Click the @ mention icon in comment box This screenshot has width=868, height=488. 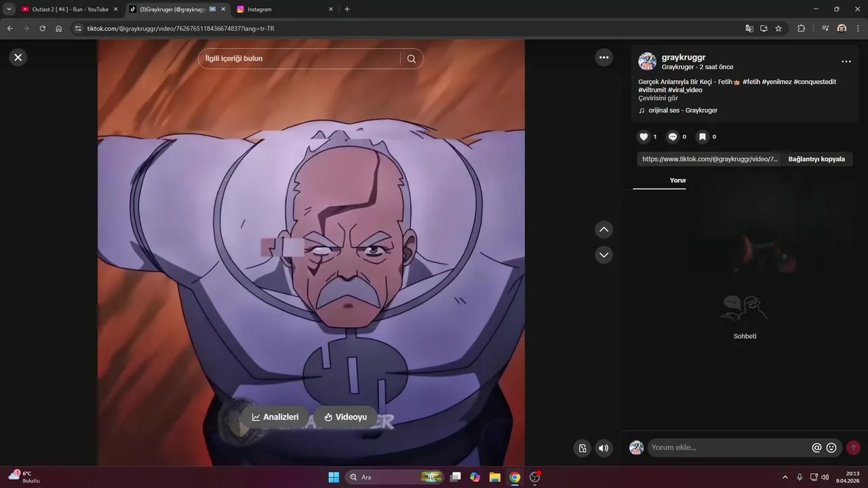[816, 447]
